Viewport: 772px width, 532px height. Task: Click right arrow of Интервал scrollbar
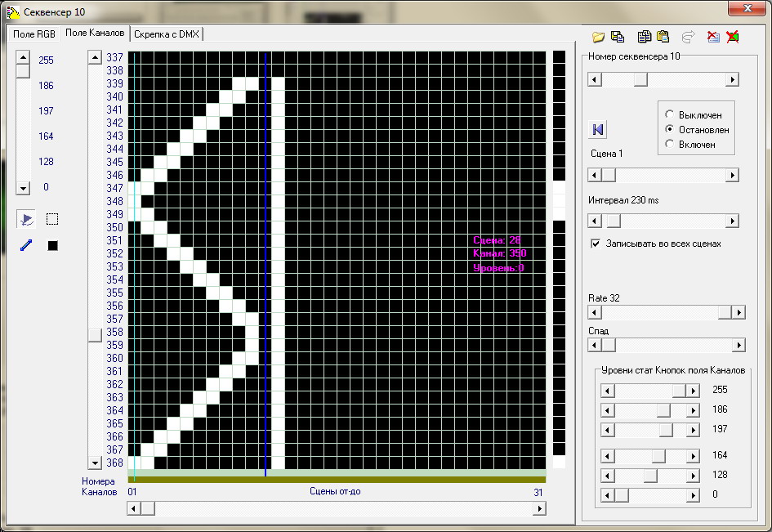point(732,221)
